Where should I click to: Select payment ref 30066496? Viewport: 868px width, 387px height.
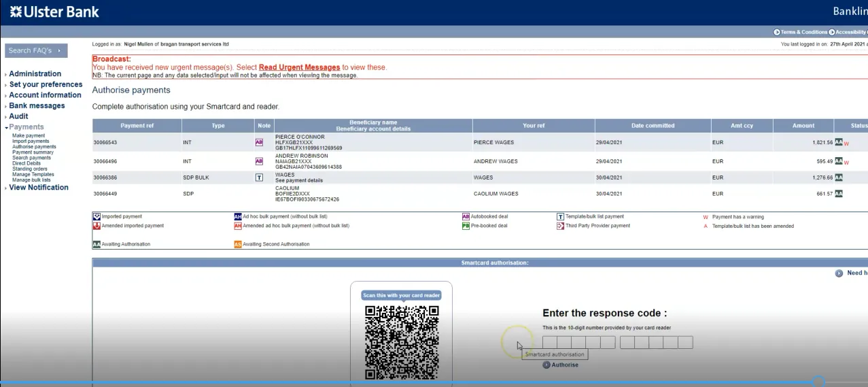(105, 161)
